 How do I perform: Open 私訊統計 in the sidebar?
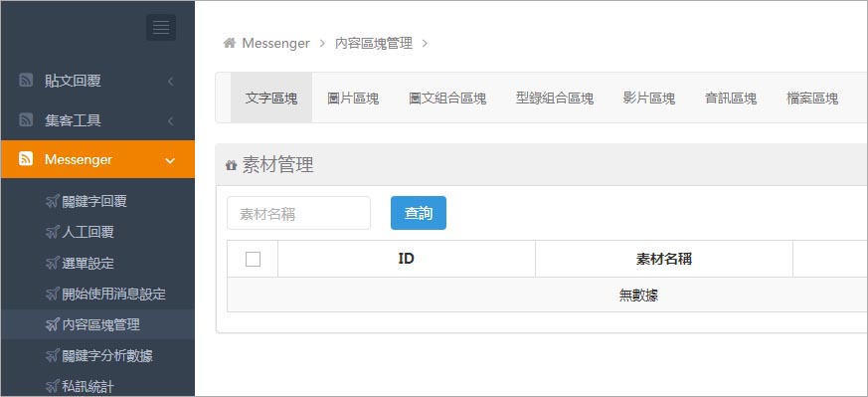coord(88,386)
